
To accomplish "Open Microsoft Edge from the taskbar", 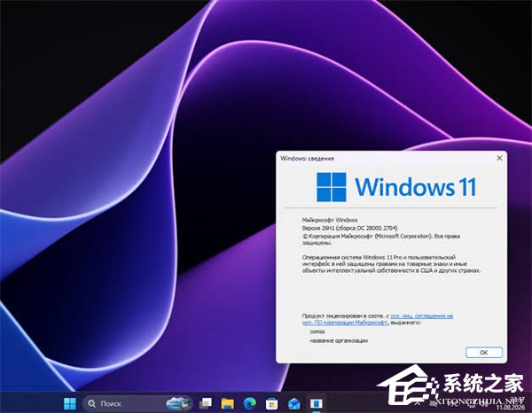I will (x=250, y=403).
